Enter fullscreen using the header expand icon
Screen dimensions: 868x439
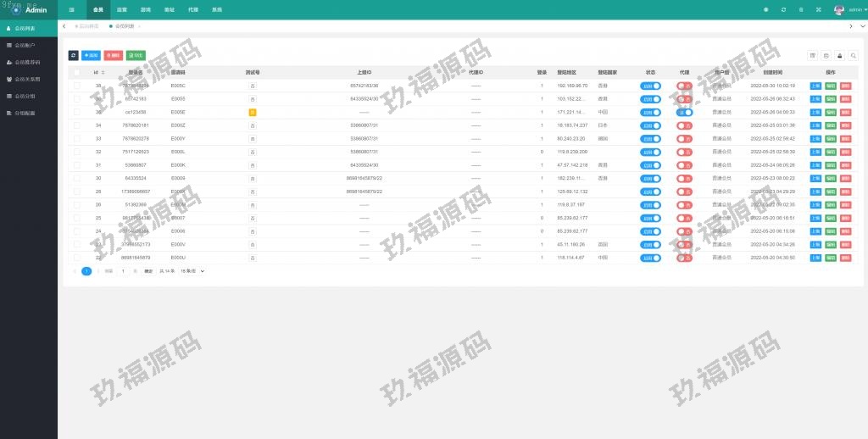click(x=818, y=9)
